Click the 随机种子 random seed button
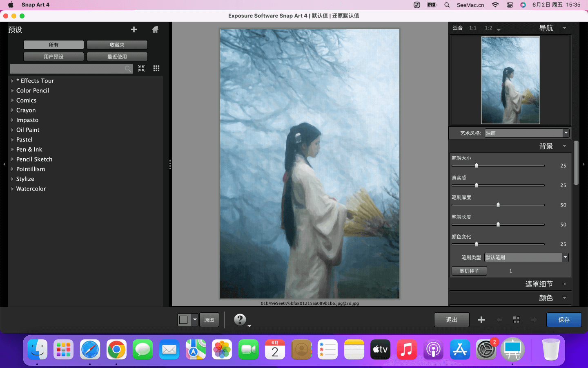The height and width of the screenshot is (368, 588). click(469, 271)
